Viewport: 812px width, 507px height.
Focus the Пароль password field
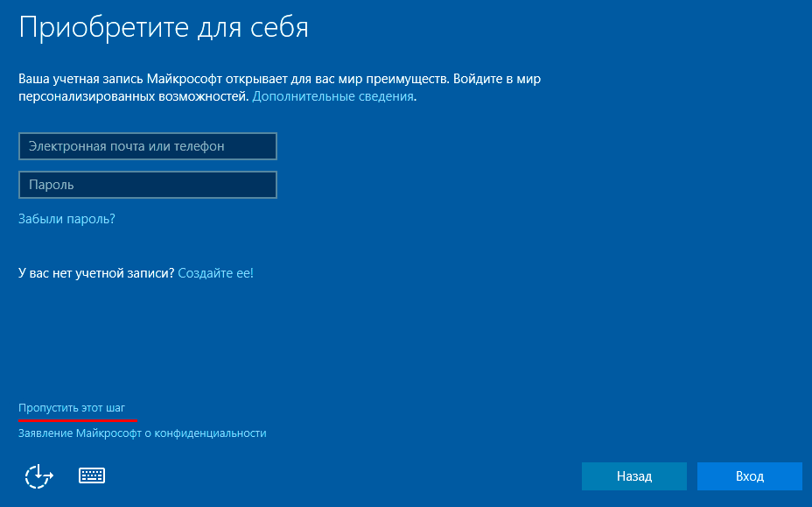148,185
